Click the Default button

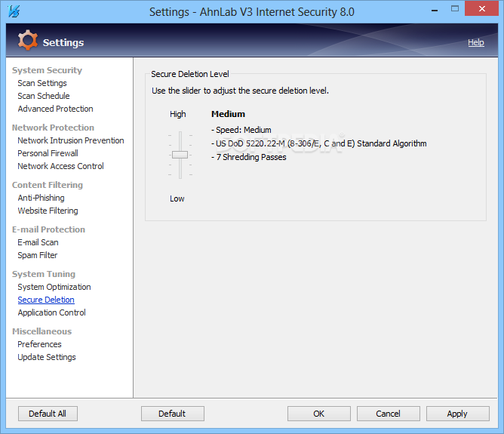coord(172,414)
